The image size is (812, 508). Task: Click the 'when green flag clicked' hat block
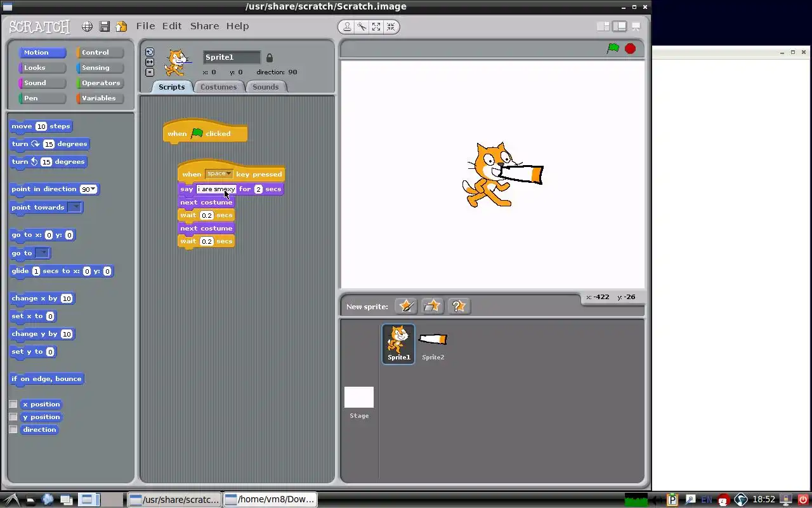tap(205, 132)
